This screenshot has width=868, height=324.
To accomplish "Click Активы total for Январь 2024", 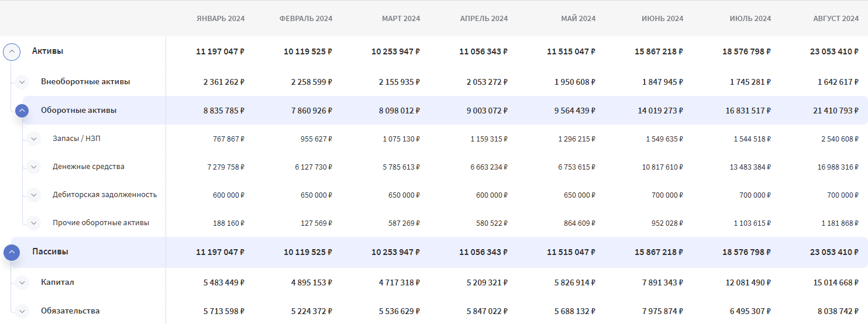I will pyautogui.click(x=220, y=51).
